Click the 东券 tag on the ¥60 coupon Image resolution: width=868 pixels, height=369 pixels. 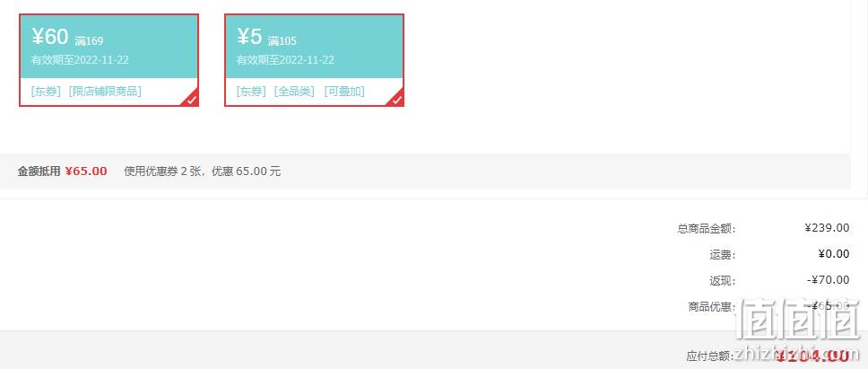pos(46,92)
